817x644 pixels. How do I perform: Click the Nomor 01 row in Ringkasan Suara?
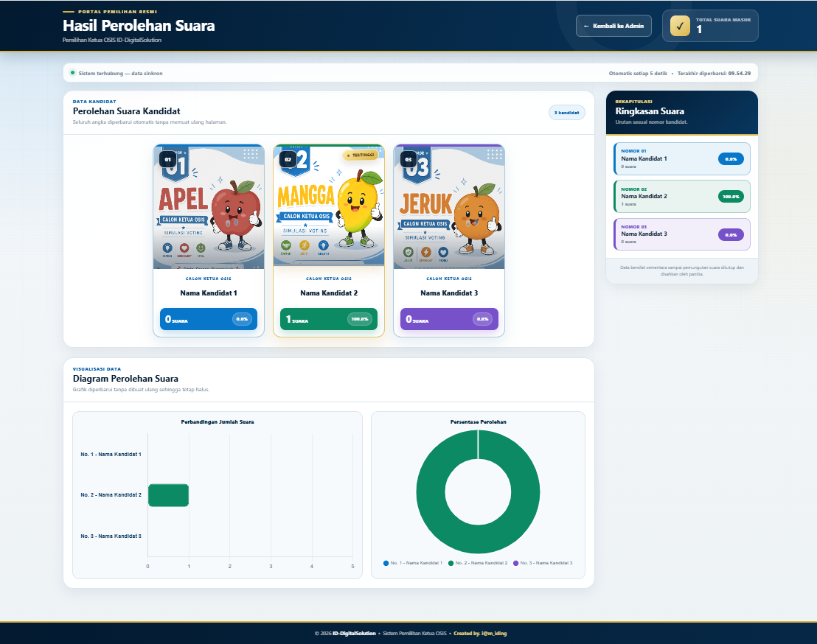(x=682, y=158)
